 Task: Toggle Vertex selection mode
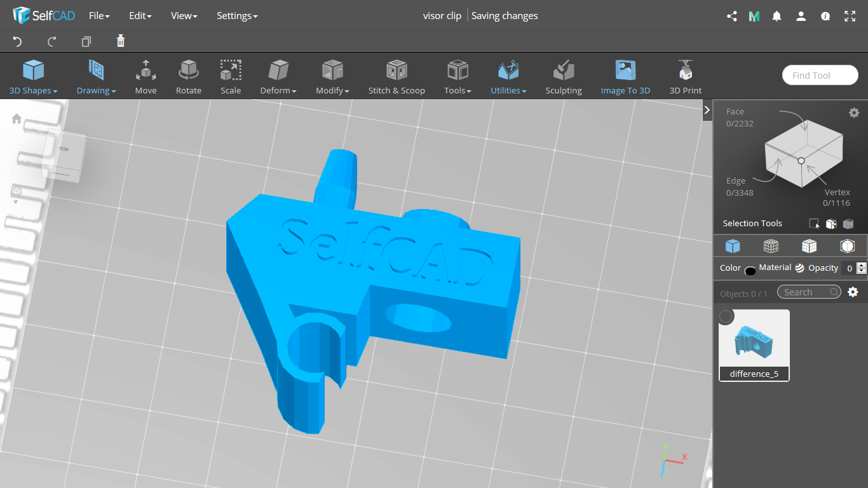click(837, 198)
